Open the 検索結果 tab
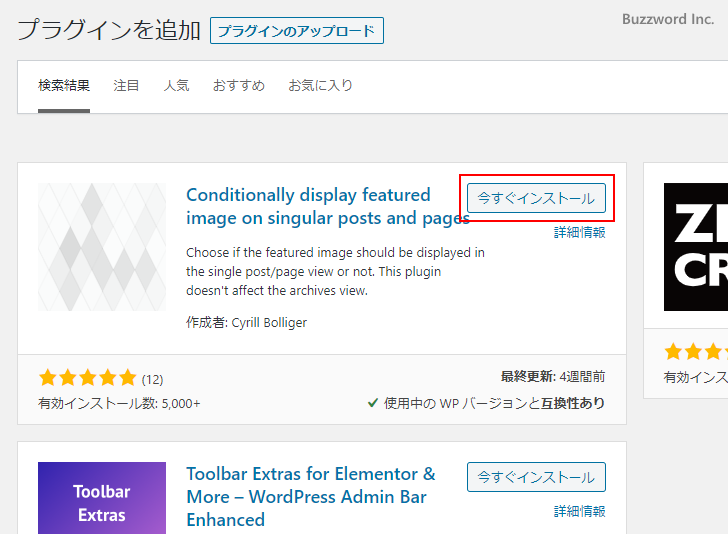The width and height of the screenshot is (728, 534). [x=64, y=86]
